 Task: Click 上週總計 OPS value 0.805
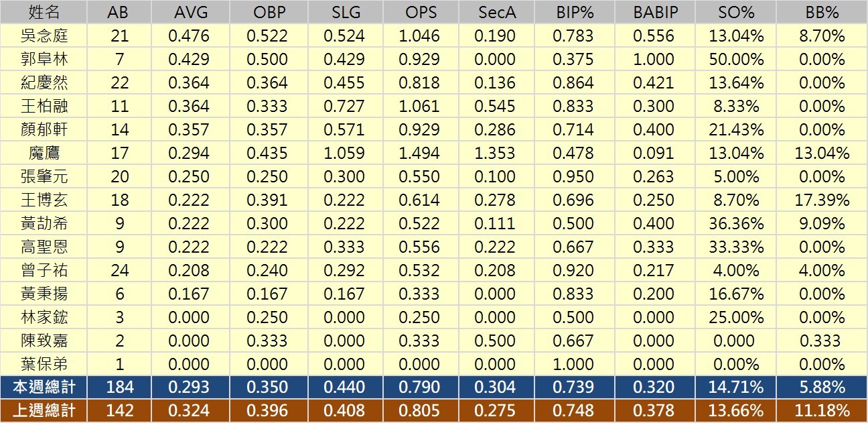point(419,410)
